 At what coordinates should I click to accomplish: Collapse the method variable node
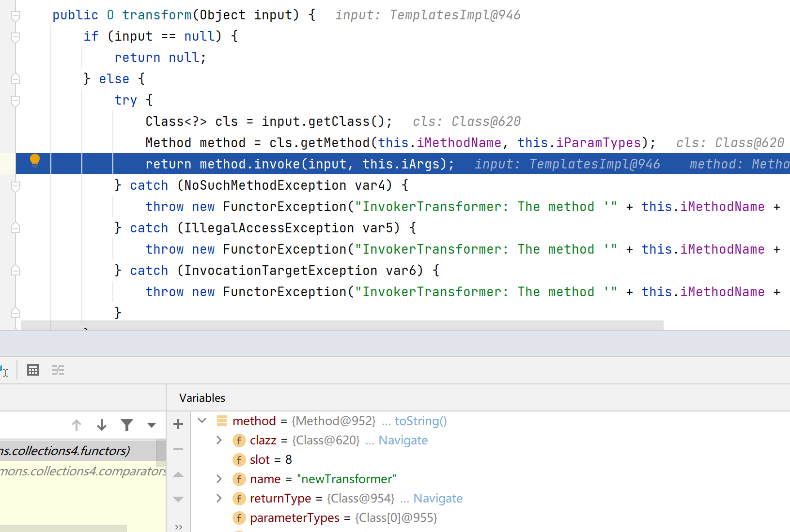pos(202,421)
